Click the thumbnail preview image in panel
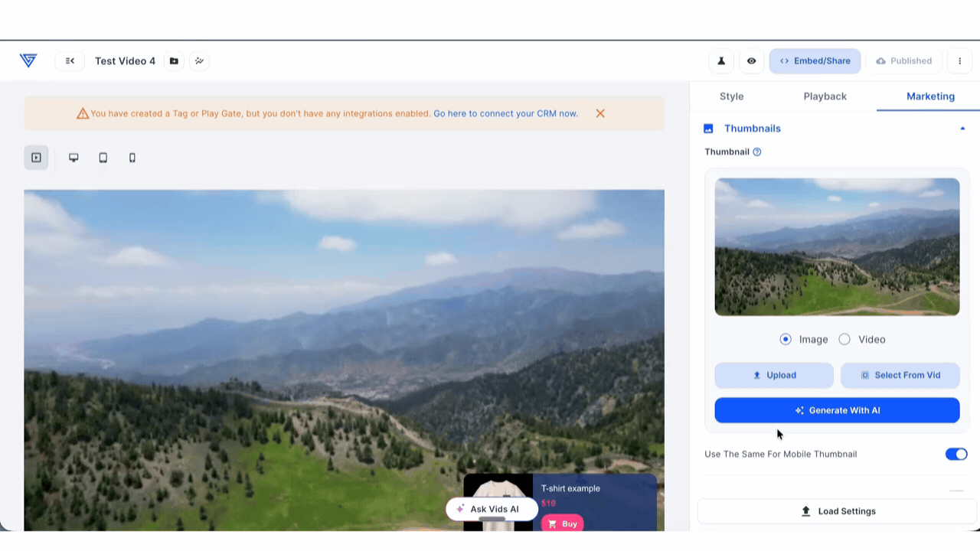This screenshot has width=980, height=551. click(x=837, y=246)
